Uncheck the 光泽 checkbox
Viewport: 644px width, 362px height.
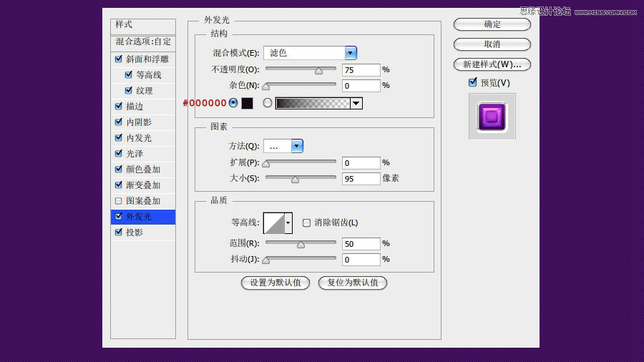click(119, 154)
